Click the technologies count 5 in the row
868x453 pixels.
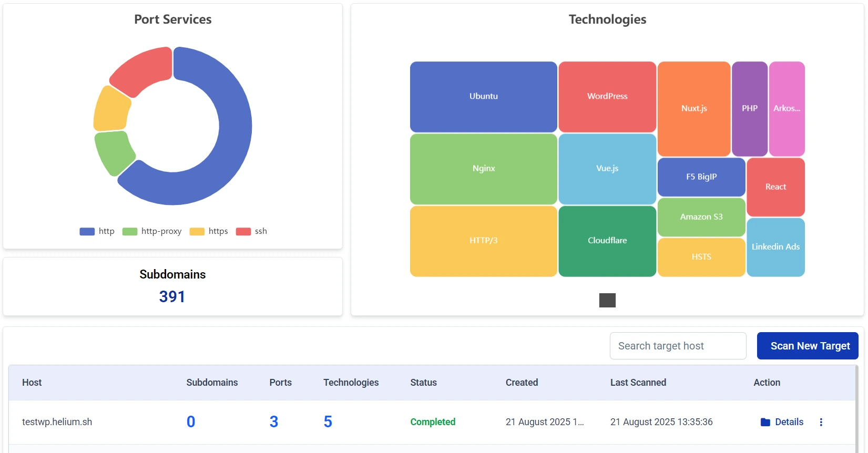click(328, 422)
